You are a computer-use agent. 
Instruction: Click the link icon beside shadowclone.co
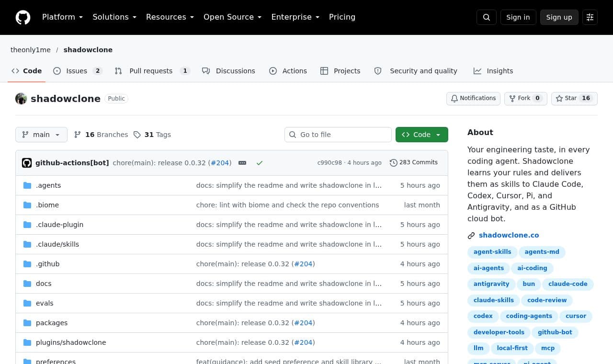[x=471, y=236]
